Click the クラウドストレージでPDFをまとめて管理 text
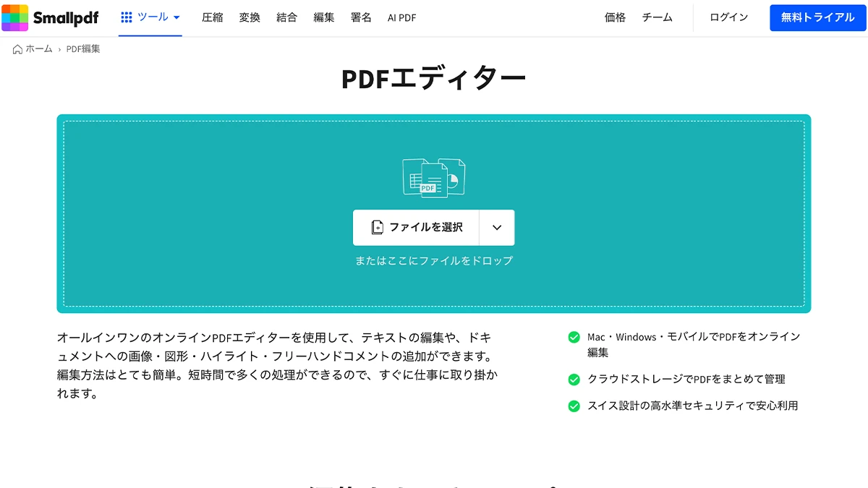This screenshot has height=488, width=868. (686, 380)
